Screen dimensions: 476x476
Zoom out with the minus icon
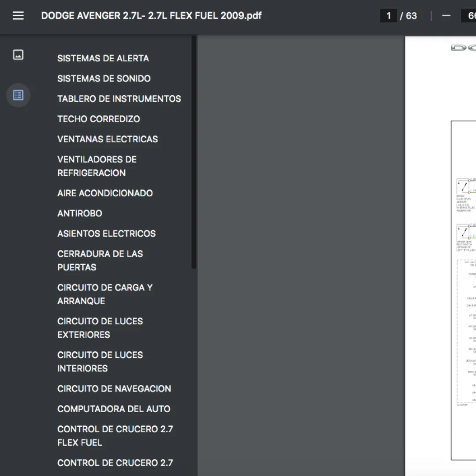click(x=446, y=15)
